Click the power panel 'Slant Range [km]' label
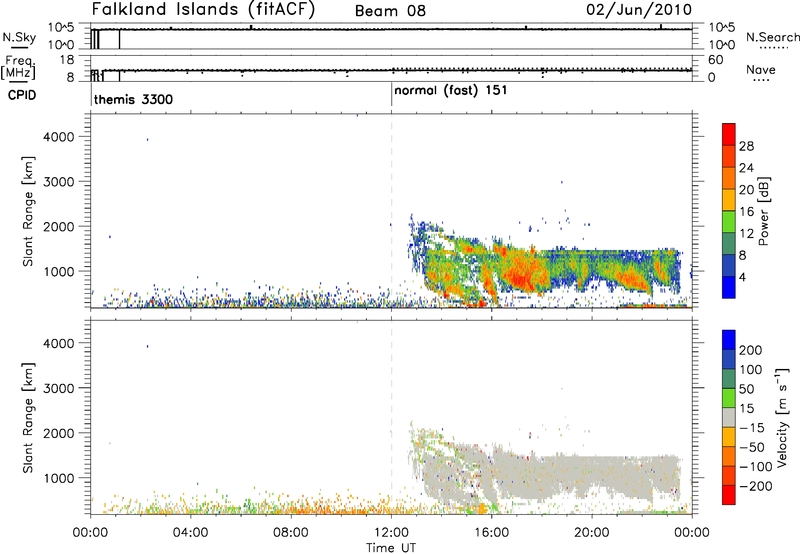 point(28,211)
